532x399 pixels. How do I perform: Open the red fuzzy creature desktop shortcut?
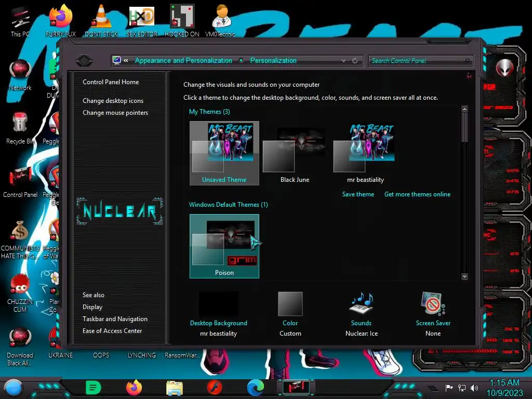[20, 293]
